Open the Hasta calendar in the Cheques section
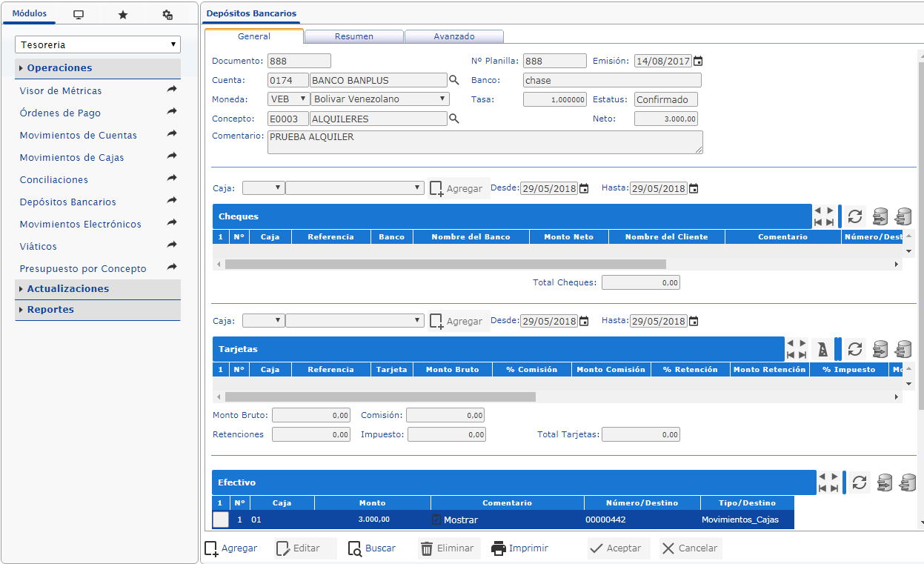 [x=694, y=188]
